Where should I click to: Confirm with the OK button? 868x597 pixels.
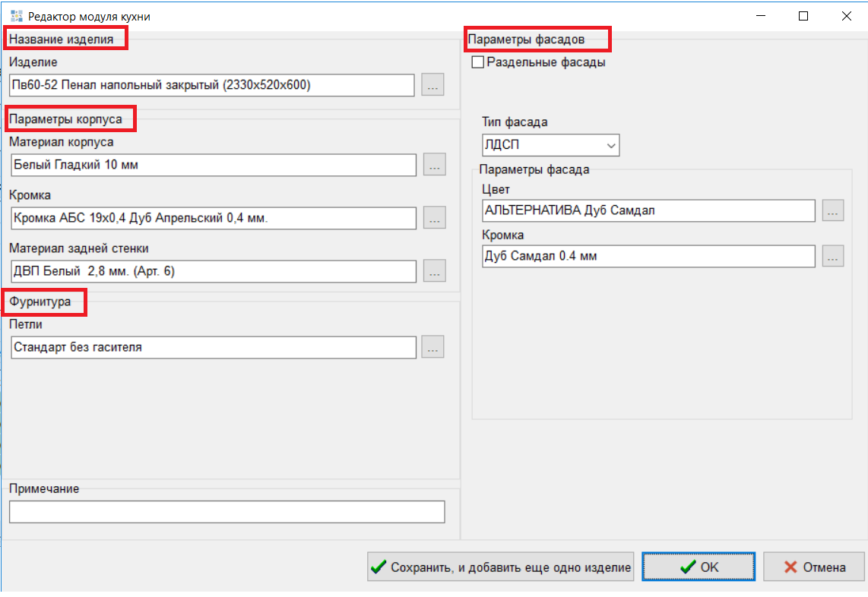click(699, 567)
